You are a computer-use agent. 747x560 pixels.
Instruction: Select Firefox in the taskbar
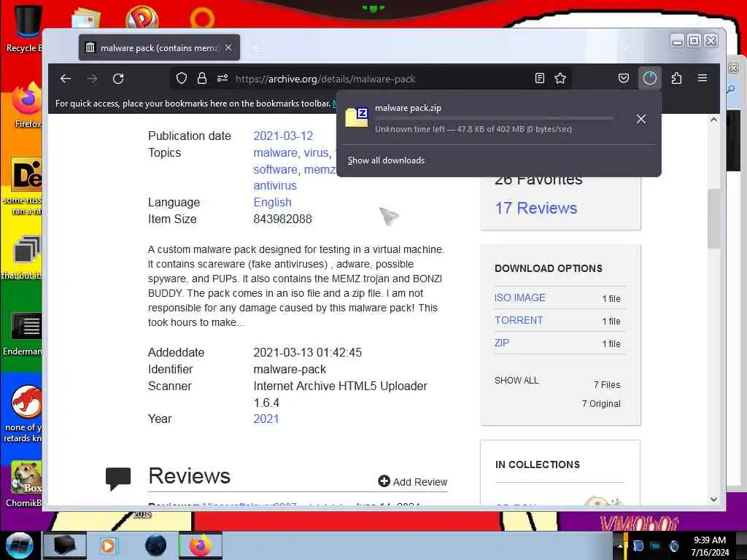pos(201,545)
